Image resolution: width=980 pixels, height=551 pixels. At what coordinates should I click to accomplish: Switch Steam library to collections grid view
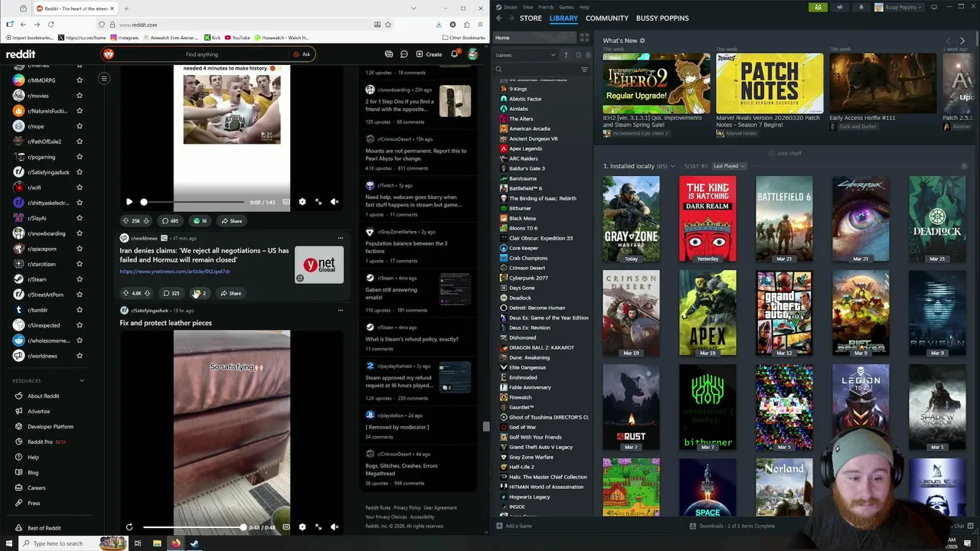(x=584, y=37)
